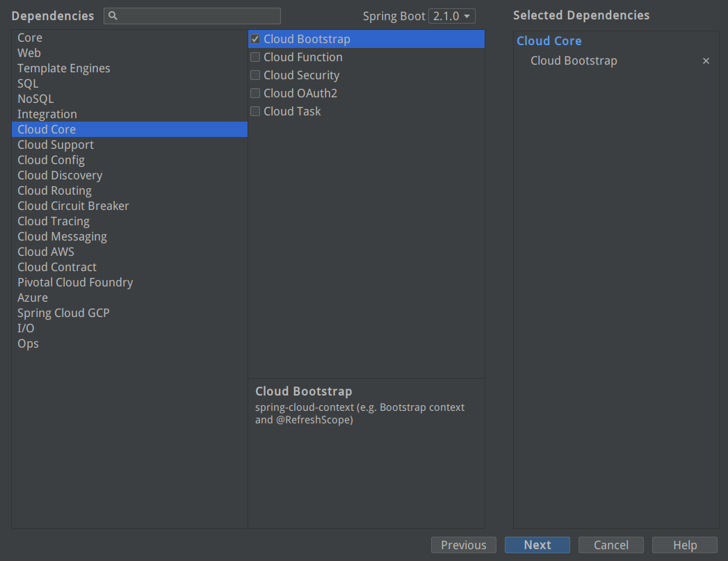Click the spring-cloud-context description text
The width and height of the screenshot is (728, 561).
click(359, 414)
